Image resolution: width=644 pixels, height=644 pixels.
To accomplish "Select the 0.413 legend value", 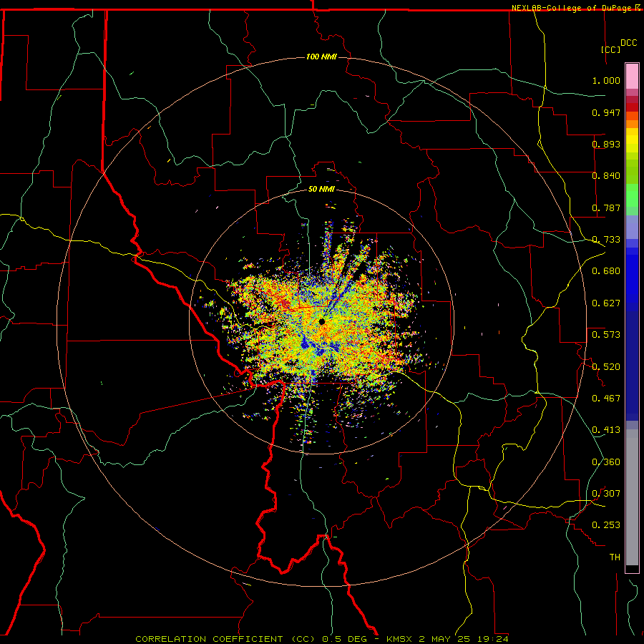I will 606,430.
